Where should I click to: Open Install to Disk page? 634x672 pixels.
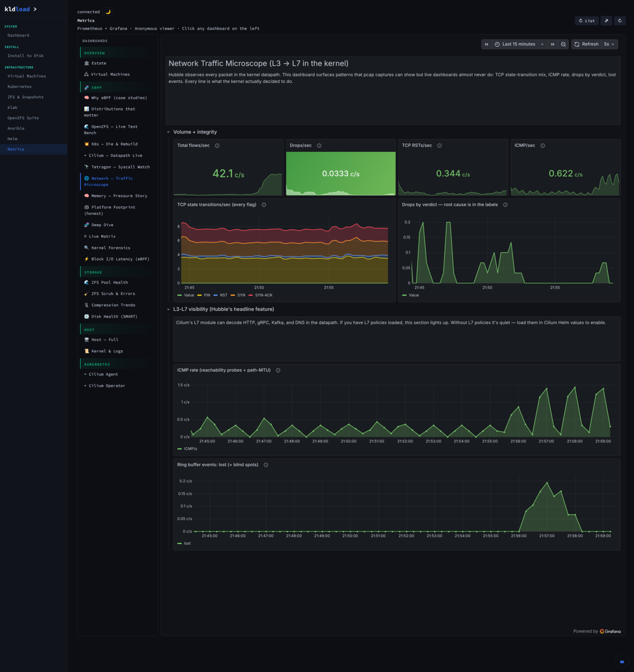click(34, 56)
